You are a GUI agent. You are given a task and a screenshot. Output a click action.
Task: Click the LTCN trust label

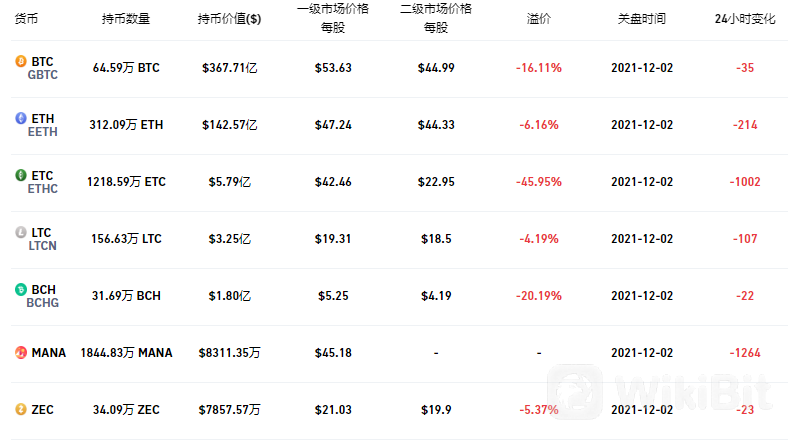(42, 246)
